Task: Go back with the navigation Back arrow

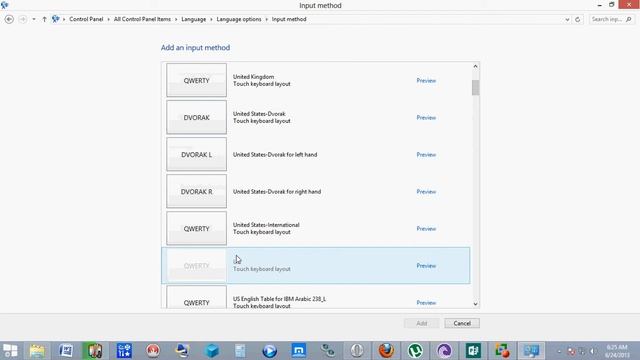Action: (9, 19)
